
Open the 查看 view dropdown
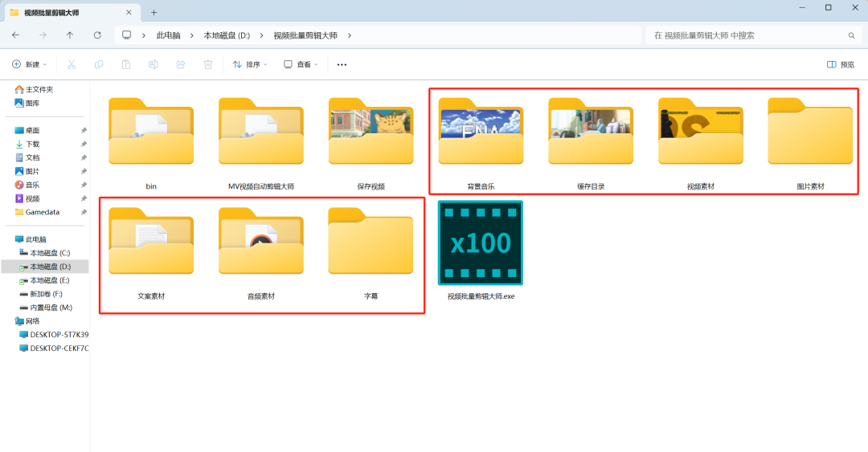pos(301,65)
